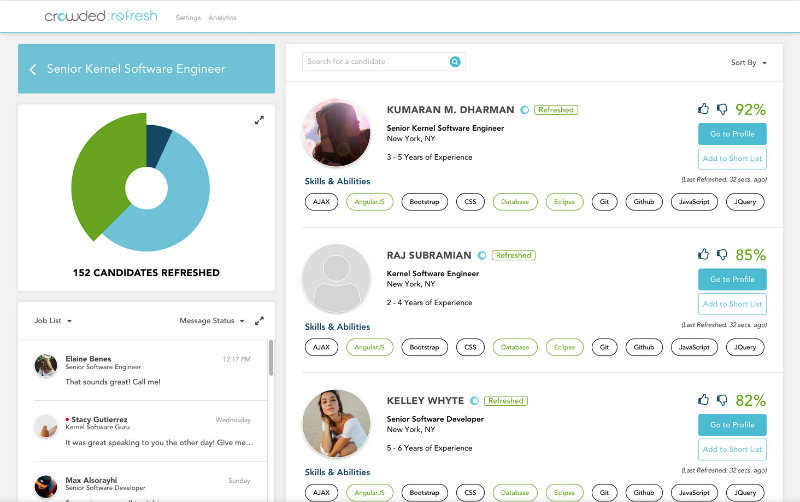Click the Search for a candidate field

point(384,62)
